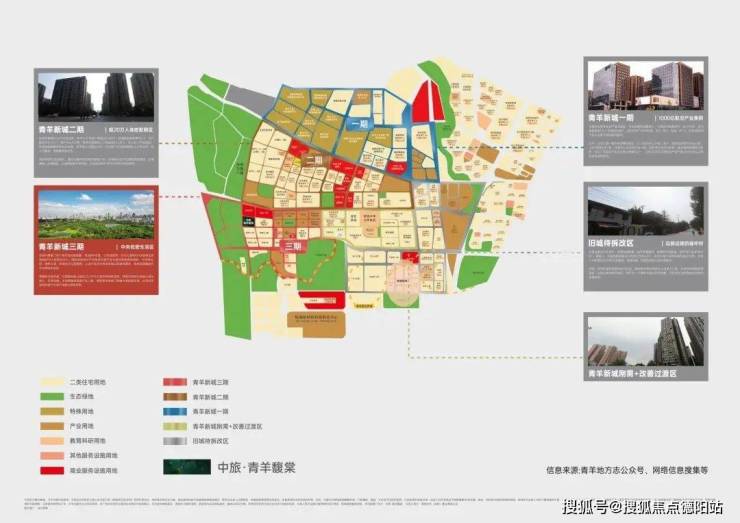The image size is (740, 523).
Task: Click the 商业服务设施用地 red legend swatch
Action: 52,469
